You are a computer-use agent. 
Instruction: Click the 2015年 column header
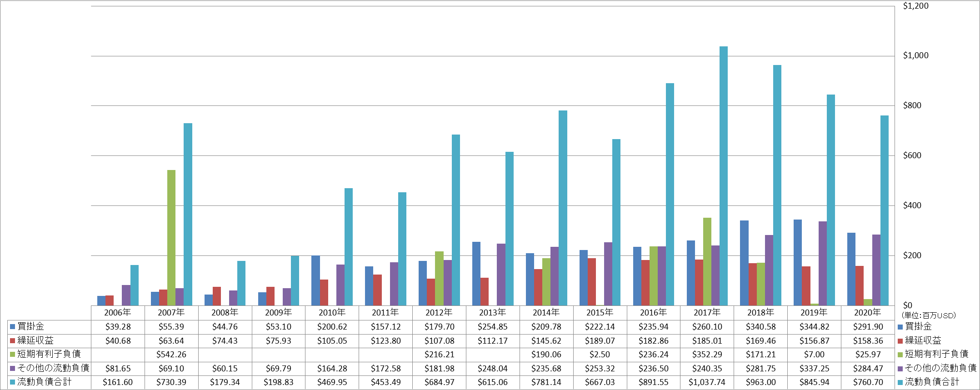tap(600, 312)
